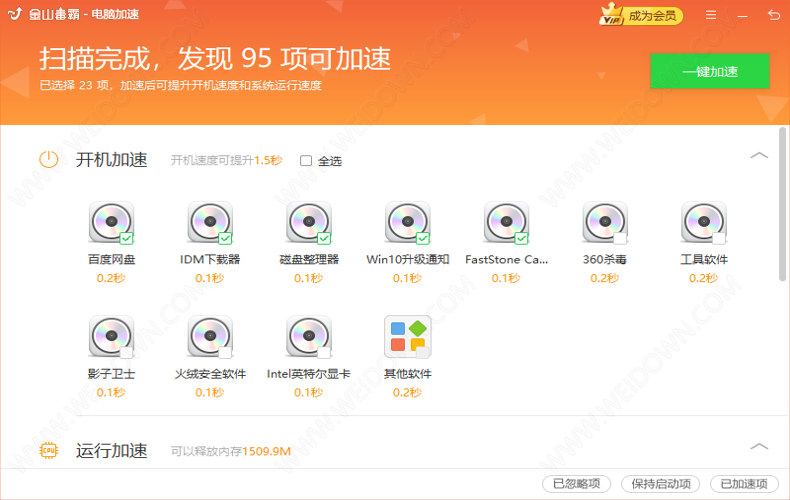Click the 一键加速 green button
Viewport: 790px width, 500px height.
tap(710, 71)
